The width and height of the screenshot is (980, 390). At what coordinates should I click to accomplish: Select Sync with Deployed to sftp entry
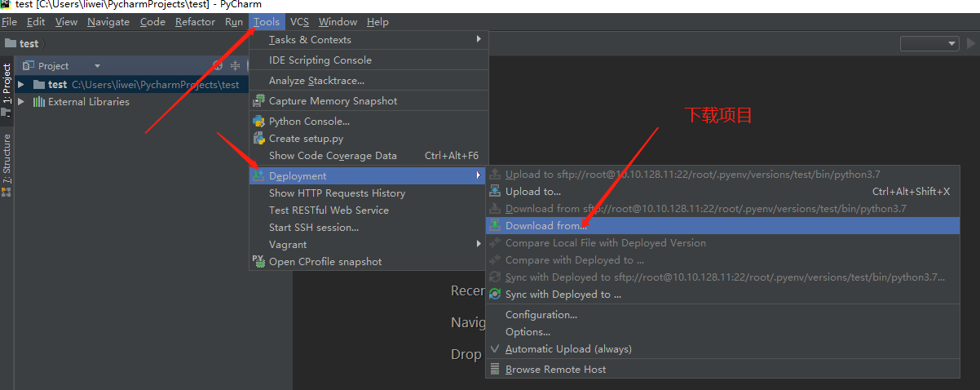[722, 277]
